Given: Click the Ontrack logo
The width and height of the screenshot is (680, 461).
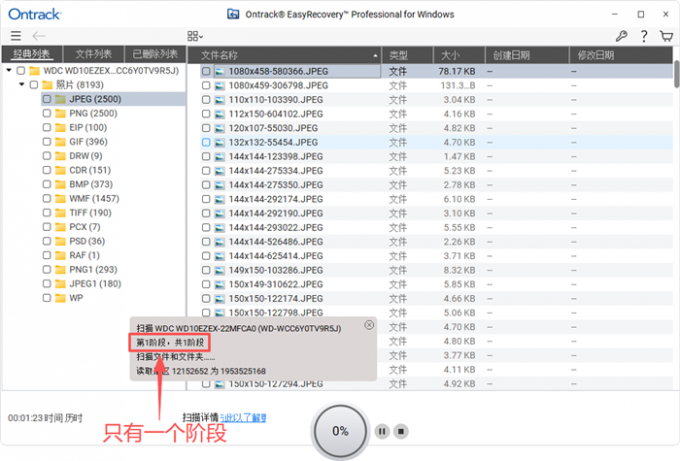Looking at the screenshot, I should tap(35, 14).
